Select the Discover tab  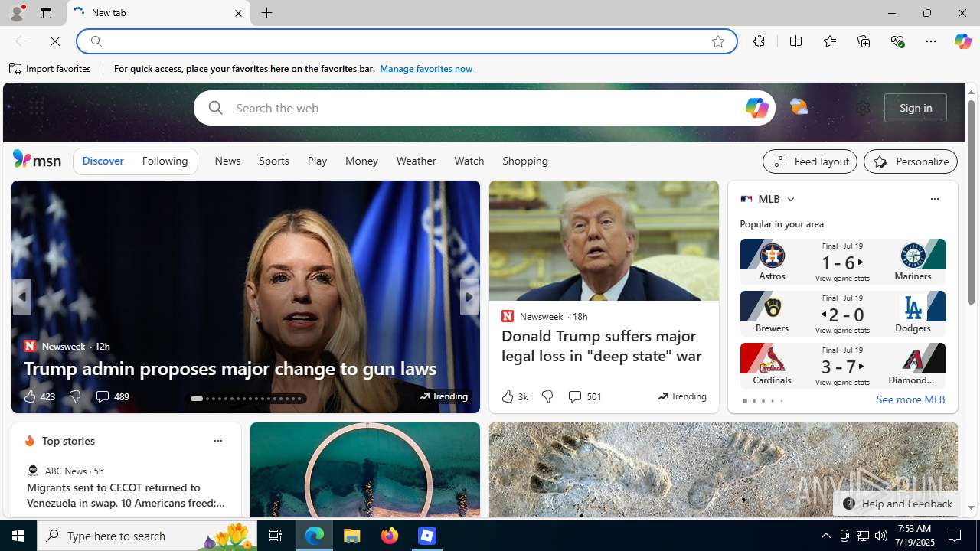103,161
